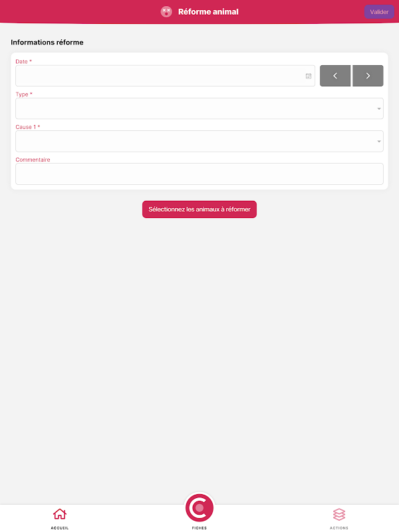The image size is (399, 532).
Task: Advance to next day with right chevron
Action: click(368, 76)
